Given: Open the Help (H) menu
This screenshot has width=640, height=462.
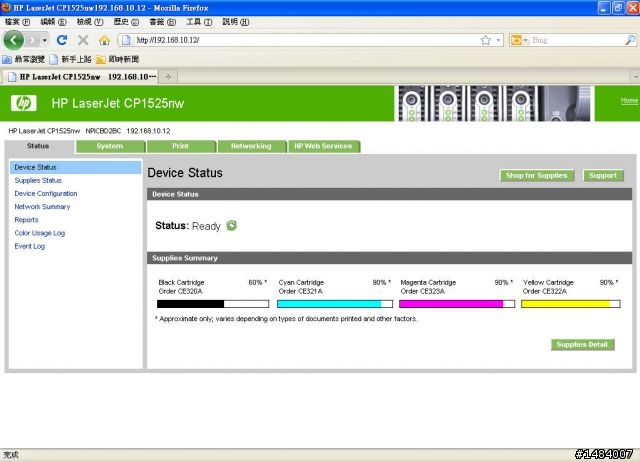Looking at the screenshot, I should [236, 22].
